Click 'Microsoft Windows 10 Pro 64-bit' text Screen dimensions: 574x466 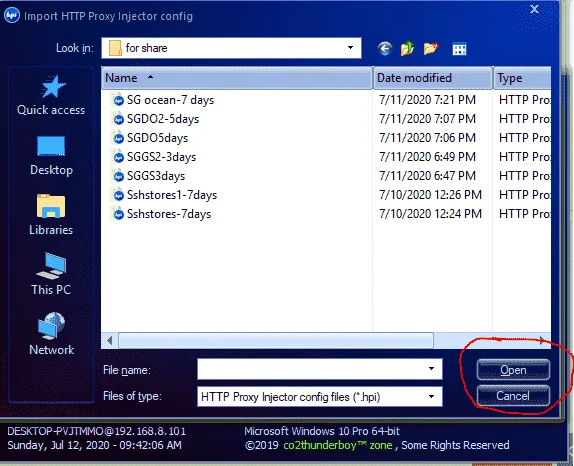point(322,431)
